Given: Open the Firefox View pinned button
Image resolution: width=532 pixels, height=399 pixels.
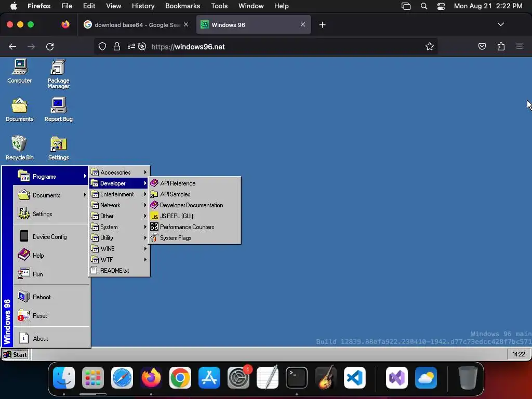Looking at the screenshot, I should tap(65, 24).
